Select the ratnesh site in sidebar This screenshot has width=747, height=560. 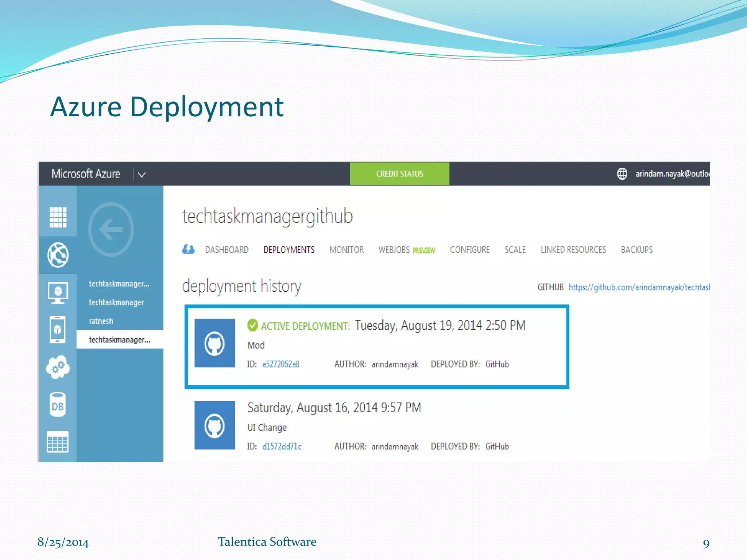pyautogui.click(x=101, y=321)
